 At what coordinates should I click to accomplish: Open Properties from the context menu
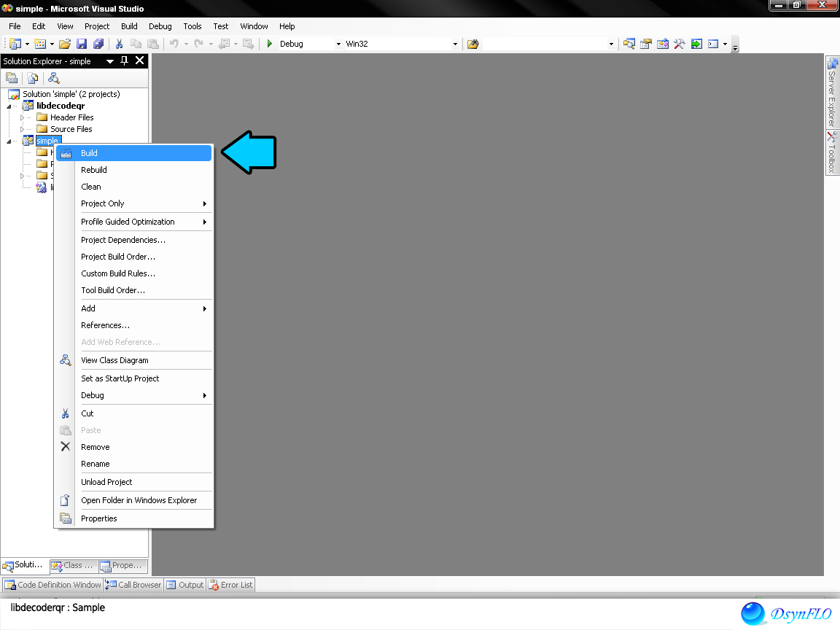134,518
